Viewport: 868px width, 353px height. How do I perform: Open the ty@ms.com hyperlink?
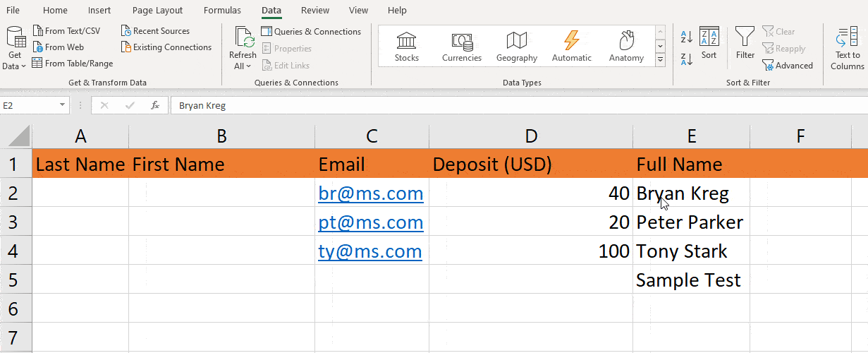coord(369,251)
